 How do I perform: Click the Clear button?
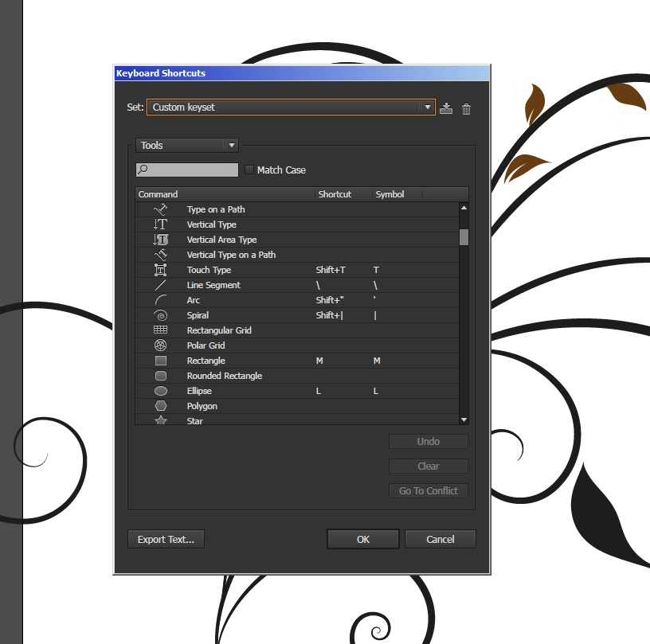coord(429,466)
